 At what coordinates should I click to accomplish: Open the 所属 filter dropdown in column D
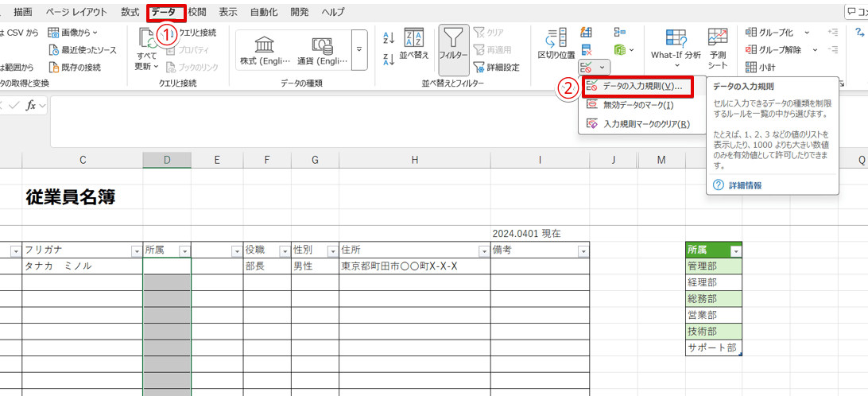click(184, 251)
